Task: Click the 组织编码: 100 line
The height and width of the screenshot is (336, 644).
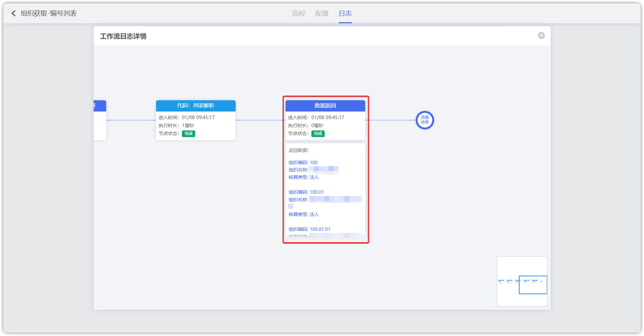Action: [303, 163]
